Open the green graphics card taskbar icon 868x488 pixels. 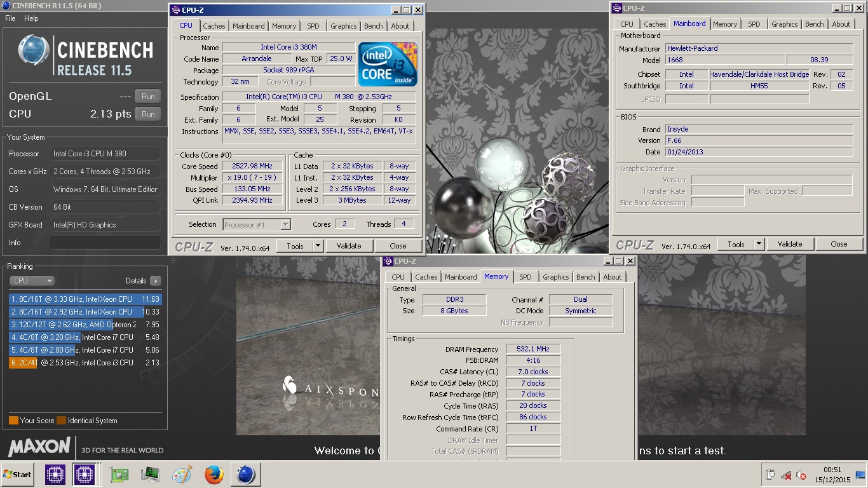click(x=119, y=474)
